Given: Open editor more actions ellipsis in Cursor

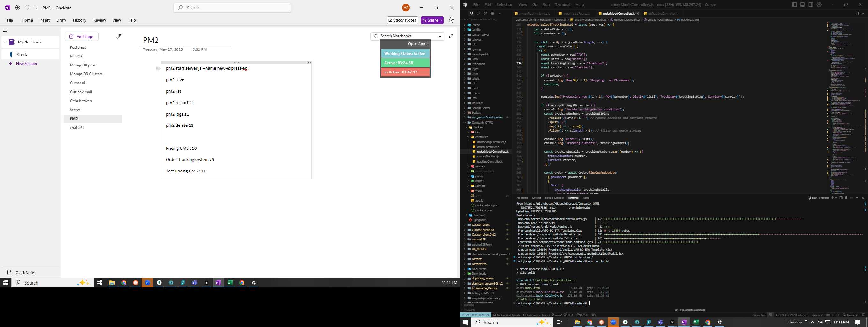Looking at the screenshot, I should click(863, 13).
